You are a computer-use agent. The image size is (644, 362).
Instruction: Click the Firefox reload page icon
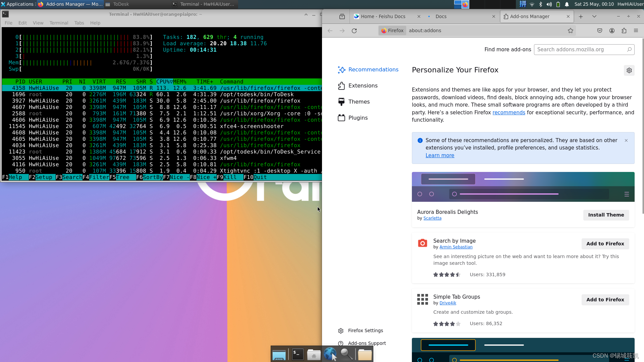click(354, 31)
